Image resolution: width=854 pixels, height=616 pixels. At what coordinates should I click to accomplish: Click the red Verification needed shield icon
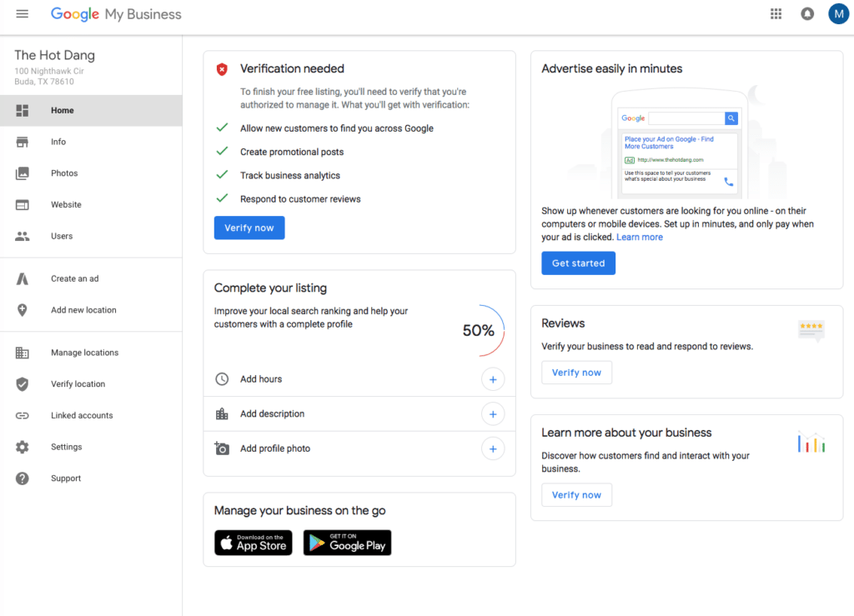click(x=222, y=69)
